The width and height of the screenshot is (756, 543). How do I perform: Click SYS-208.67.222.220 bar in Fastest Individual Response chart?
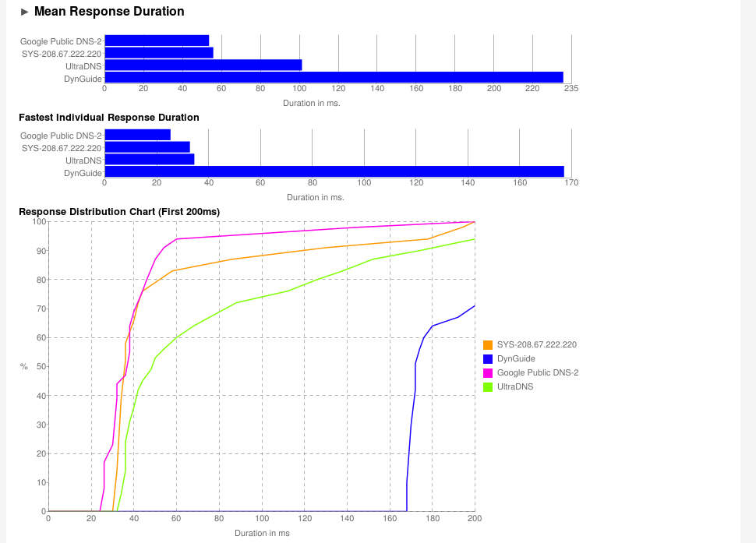point(147,147)
